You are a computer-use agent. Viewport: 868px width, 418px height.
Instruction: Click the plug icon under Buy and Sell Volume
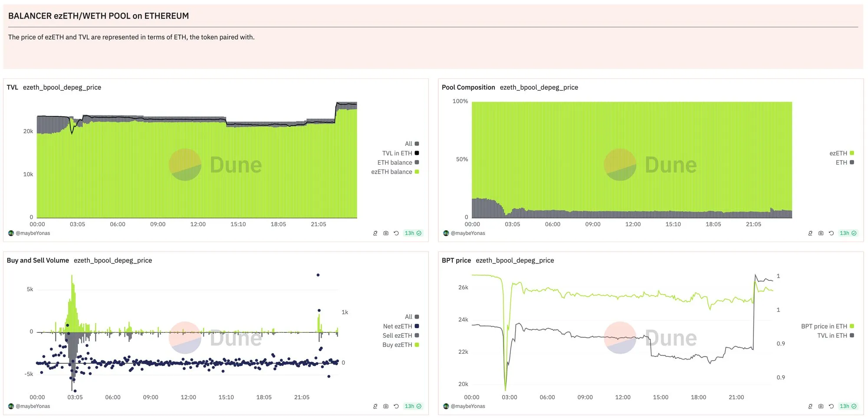click(375, 406)
